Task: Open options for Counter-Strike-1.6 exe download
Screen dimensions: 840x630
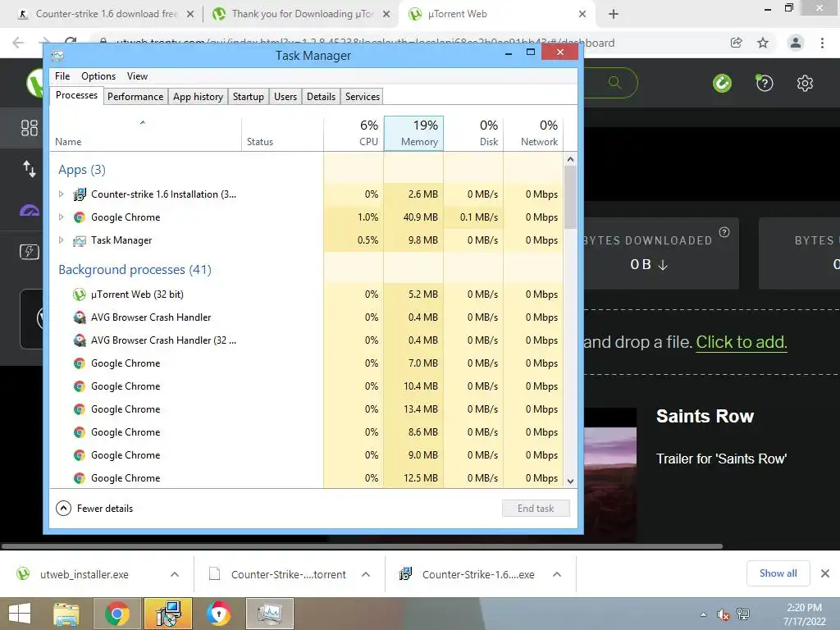Action: point(557,574)
